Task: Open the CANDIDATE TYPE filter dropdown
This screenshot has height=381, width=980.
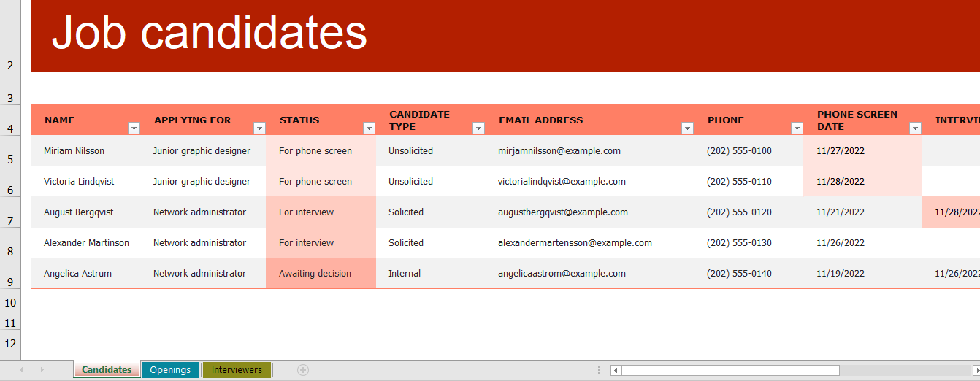Action: click(478, 128)
